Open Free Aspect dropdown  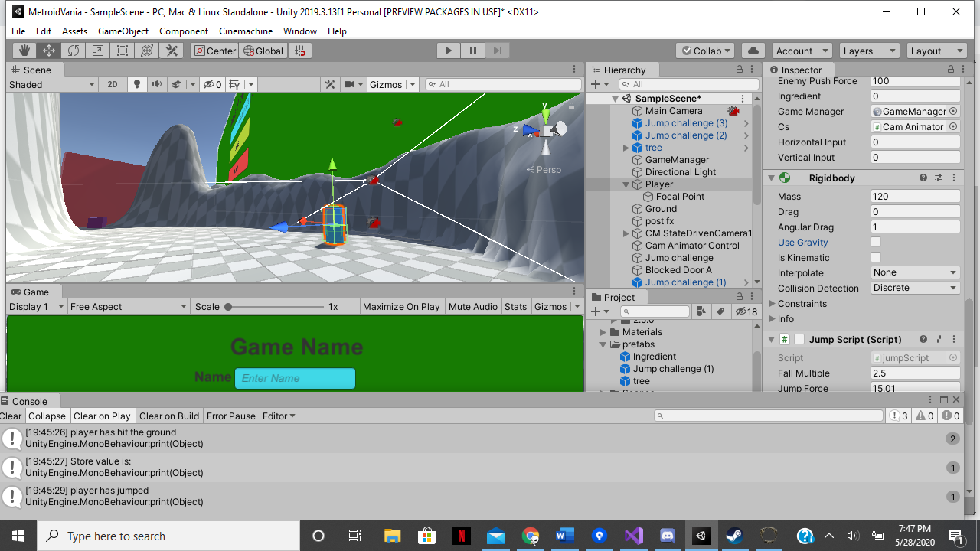[x=129, y=306]
